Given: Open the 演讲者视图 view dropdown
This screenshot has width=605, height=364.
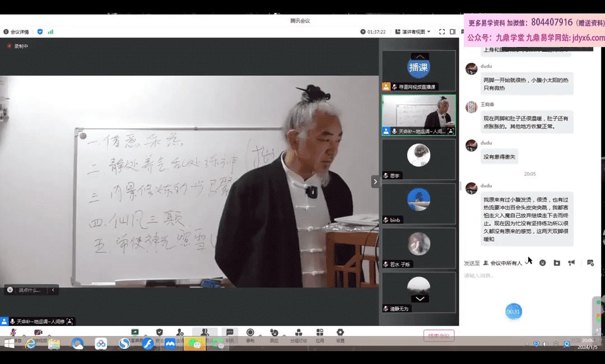Looking at the screenshot, I should (x=412, y=32).
